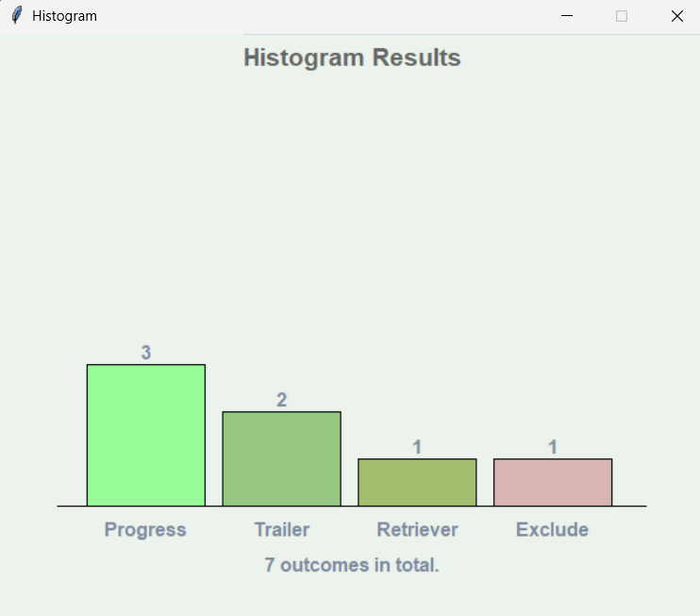Click the olive Retriever bar

click(417, 482)
